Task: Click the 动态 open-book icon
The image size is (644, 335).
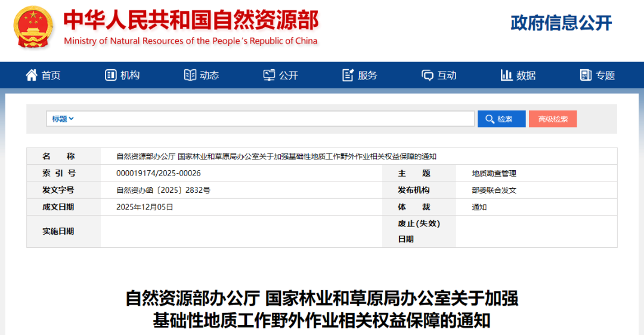Action: 190,75
